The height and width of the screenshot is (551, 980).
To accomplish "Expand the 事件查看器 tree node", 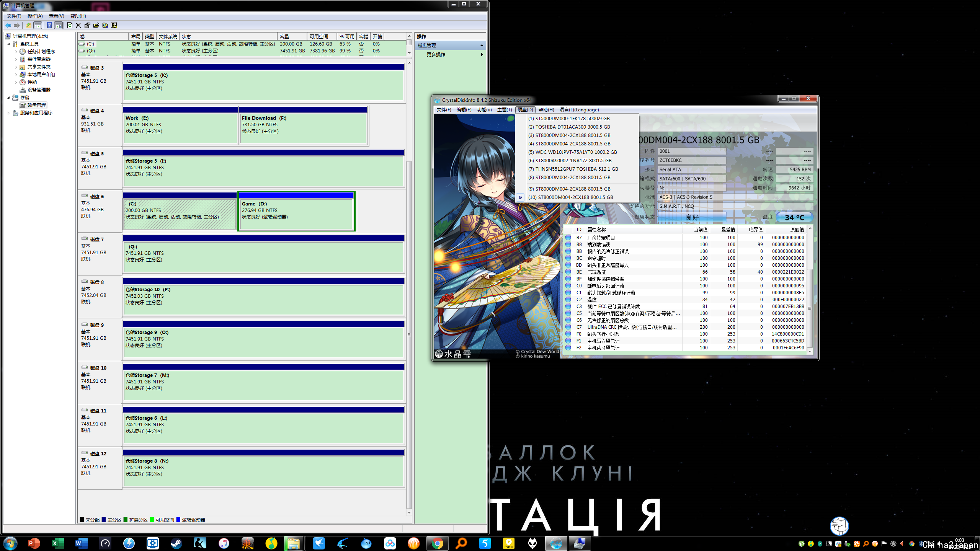I will [16, 59].
